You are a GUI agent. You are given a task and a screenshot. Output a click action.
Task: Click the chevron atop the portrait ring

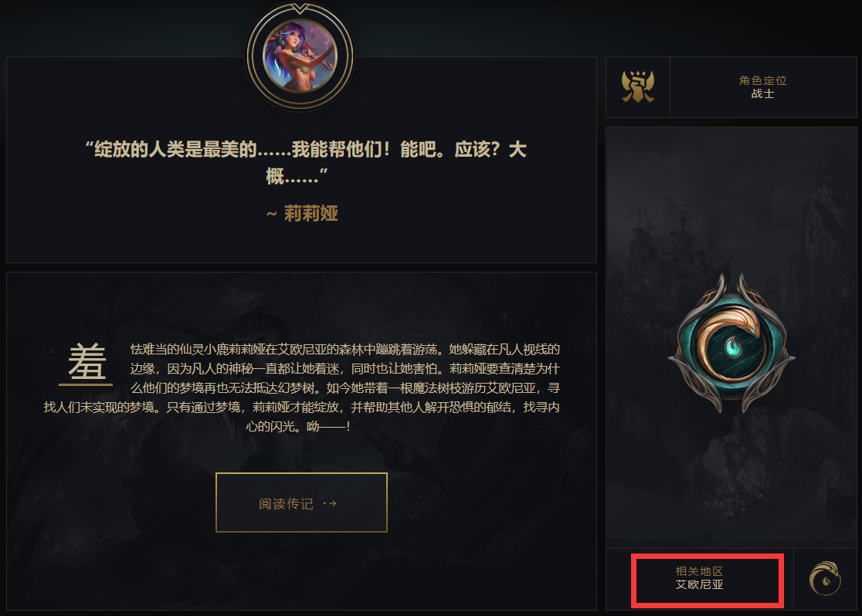(x=300, y=8)
